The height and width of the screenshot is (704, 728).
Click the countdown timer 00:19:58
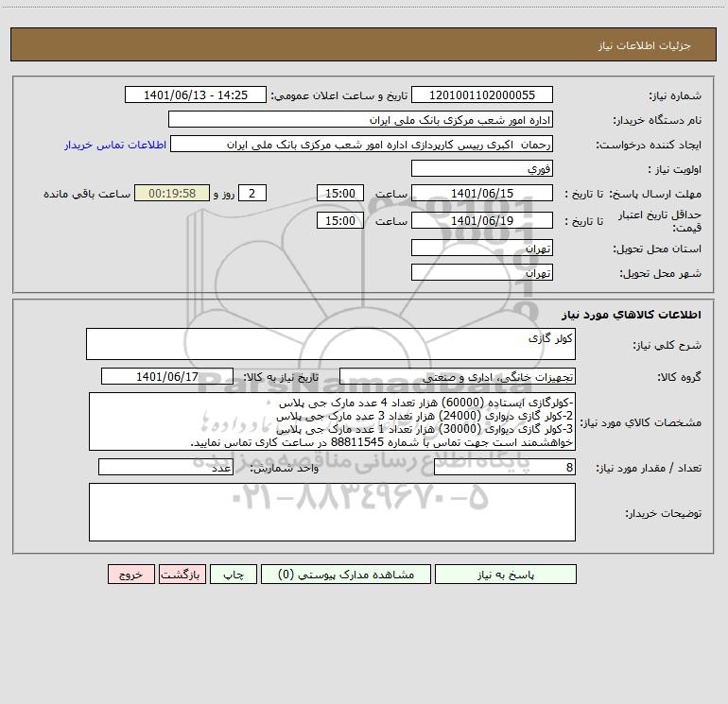click(172, 193)
